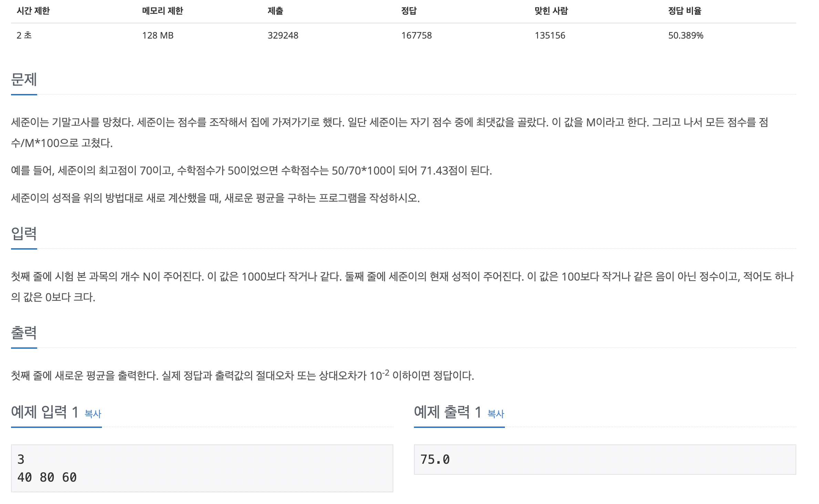Click the 128 MB memory limit value
The height and width of the screenshot is (504, 819).
coord(158,35)
